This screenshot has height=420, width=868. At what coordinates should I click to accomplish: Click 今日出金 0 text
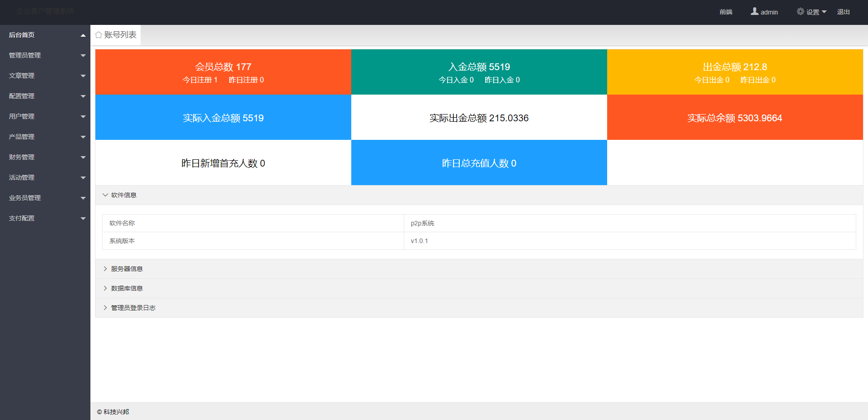[x=712, y=80]
